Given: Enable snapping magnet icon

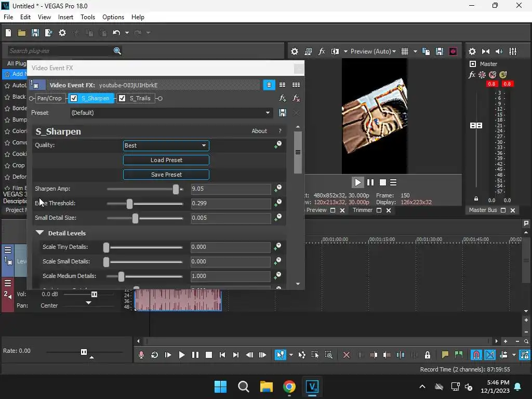Looking at the screenshot, I should click(476, 355).
